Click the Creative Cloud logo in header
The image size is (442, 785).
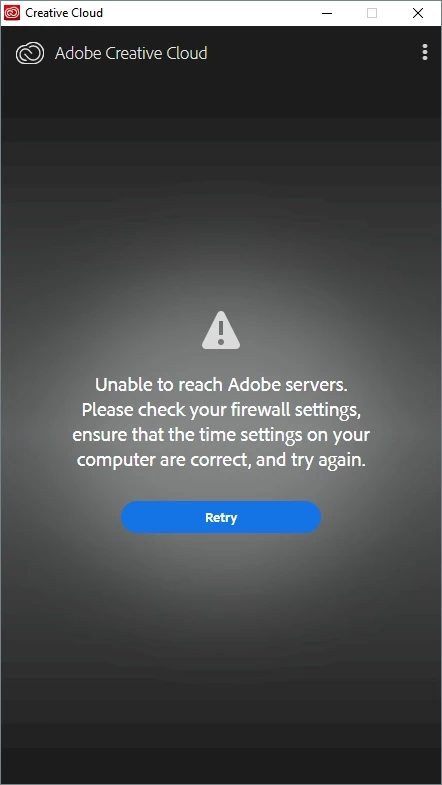pyautogui.click(x=30, y=53)
